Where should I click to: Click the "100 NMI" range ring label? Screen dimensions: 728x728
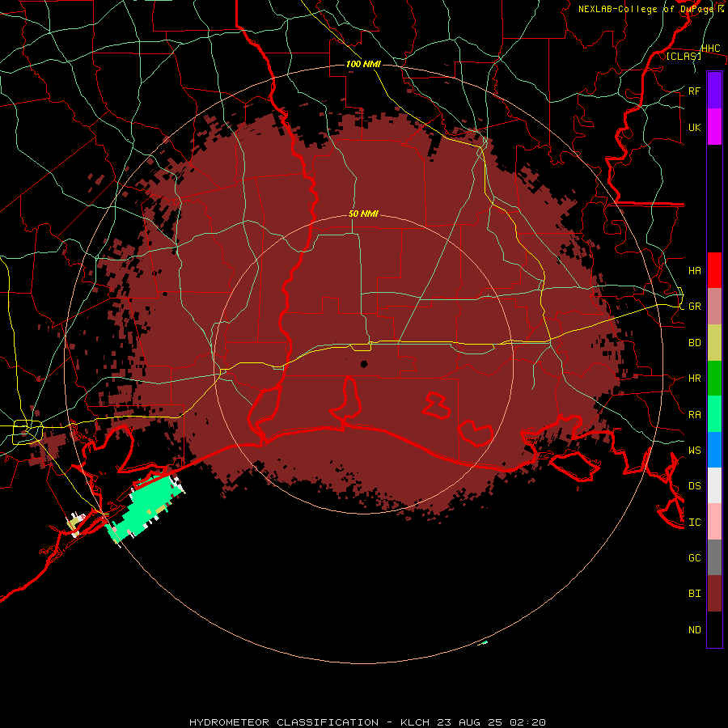click(x=363, y=64)
